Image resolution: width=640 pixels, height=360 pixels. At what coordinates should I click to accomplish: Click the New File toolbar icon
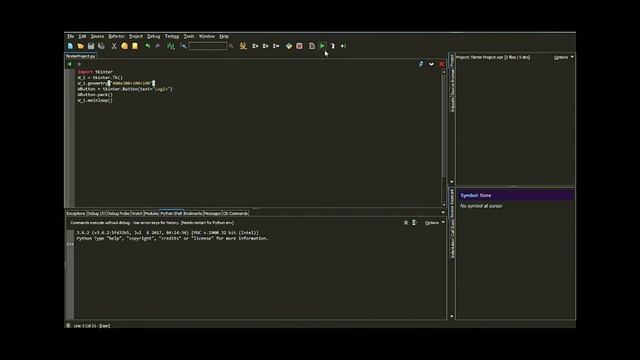[71, 46]
